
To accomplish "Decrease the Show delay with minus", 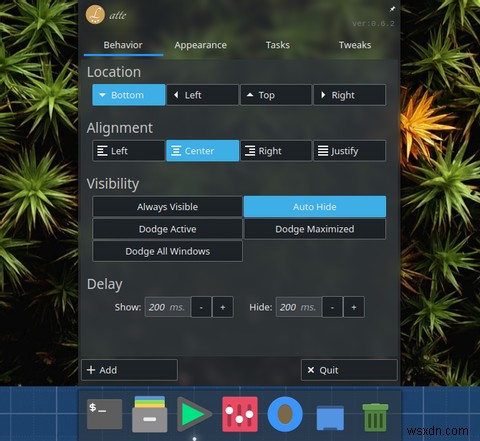I will point(201,307).
